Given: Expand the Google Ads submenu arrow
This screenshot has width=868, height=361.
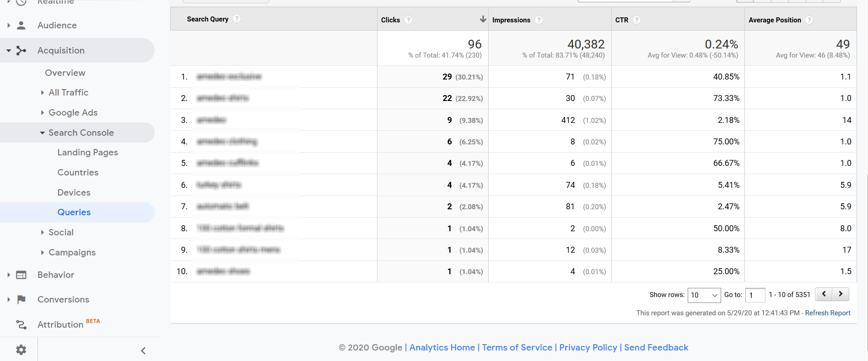Looking at the screenshot, I should (x=42, y=112).
